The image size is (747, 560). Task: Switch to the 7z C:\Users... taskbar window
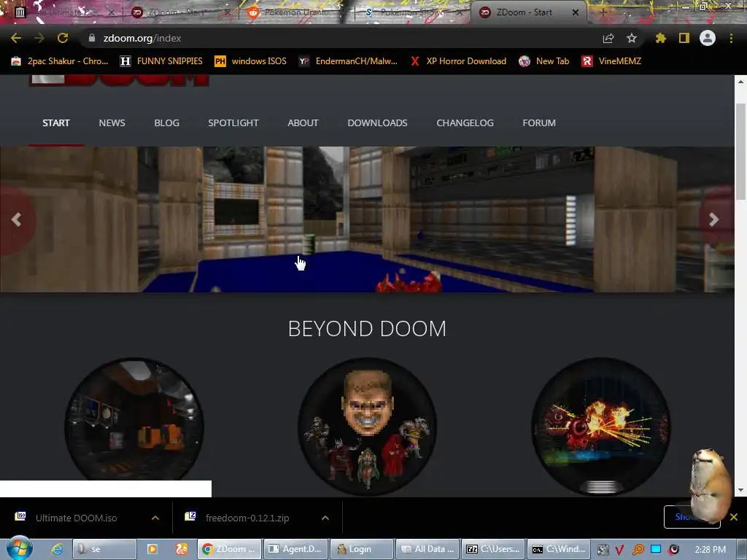click(494, 549)
